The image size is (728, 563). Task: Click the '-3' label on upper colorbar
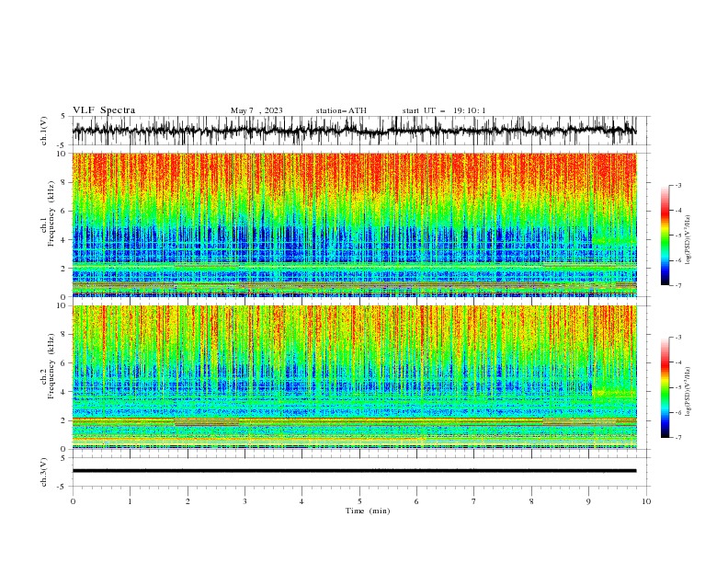tap(677, 185)
